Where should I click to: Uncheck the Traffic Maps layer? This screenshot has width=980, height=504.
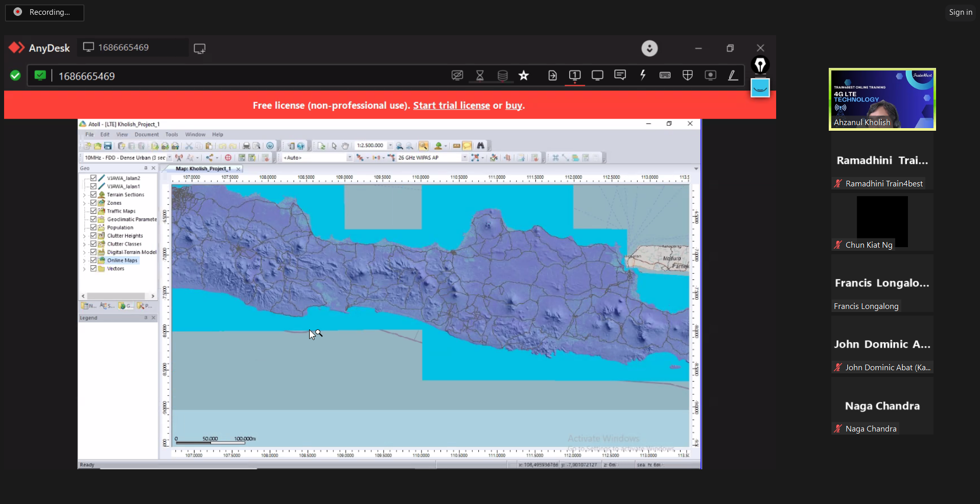(93, 211)
